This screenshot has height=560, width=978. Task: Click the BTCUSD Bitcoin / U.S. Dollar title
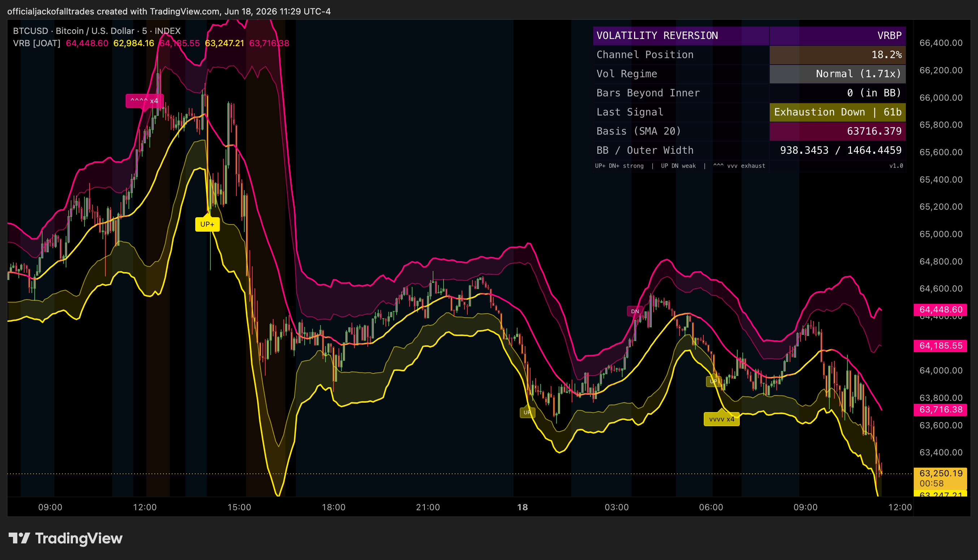(x=96, y=31)
